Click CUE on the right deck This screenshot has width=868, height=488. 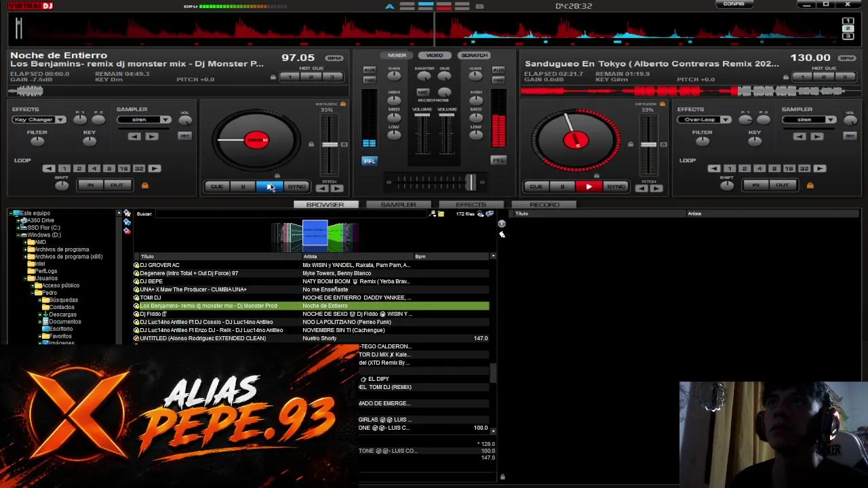tap(536, 186)
